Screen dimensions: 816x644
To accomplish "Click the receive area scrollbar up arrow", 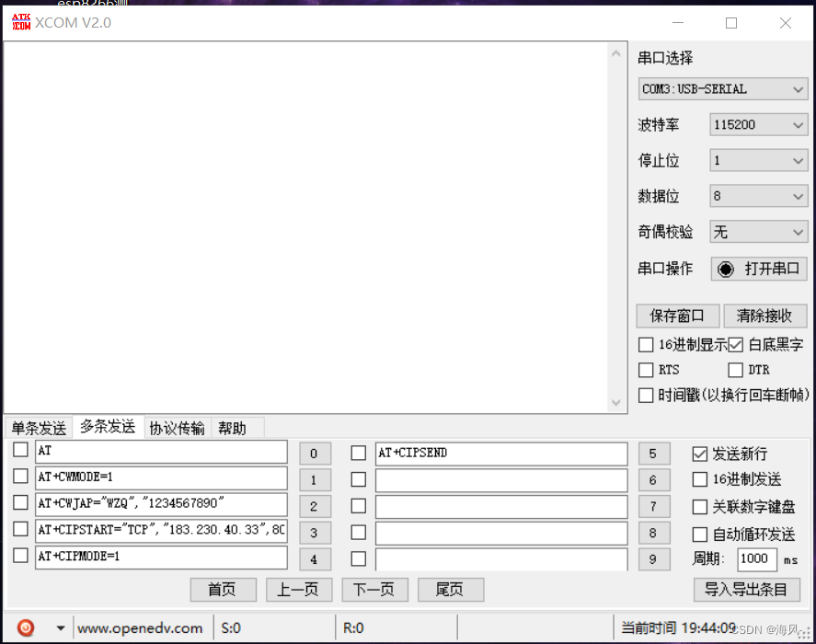I will 616,52.
